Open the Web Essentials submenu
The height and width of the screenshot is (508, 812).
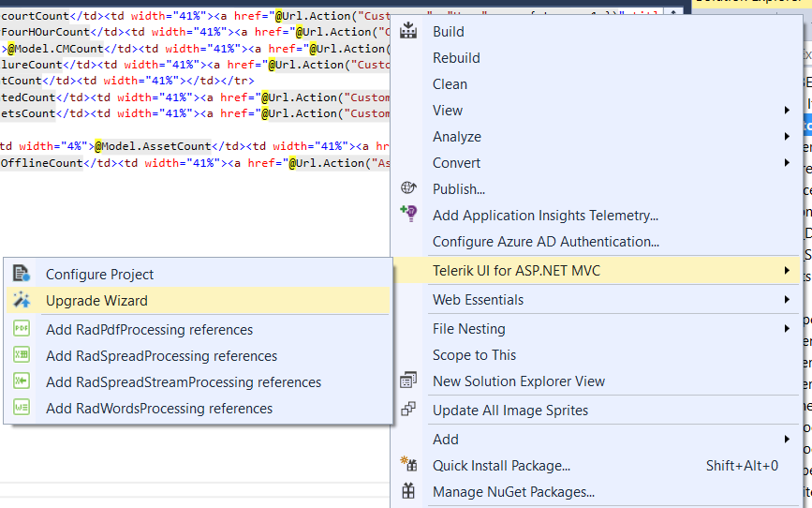pos(478,300)
